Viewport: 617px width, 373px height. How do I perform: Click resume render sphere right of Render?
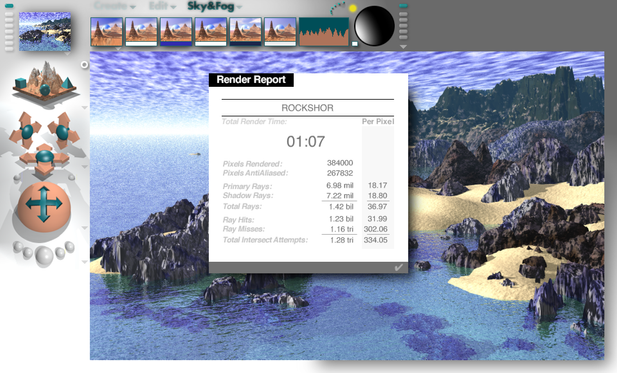(x=60, y=253)
